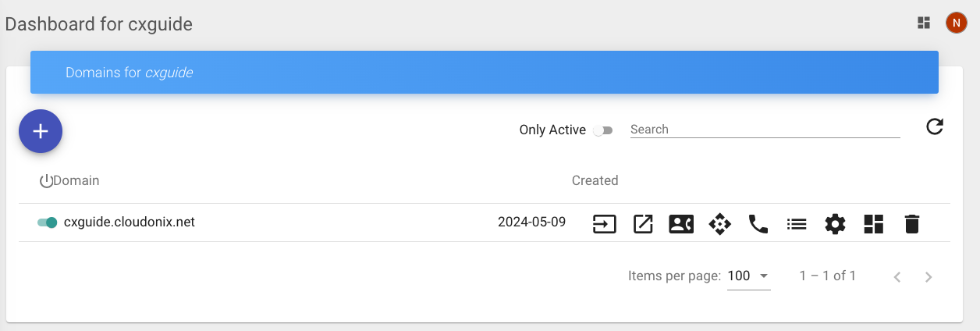This screenshot has width=980, height=331.
Task: Click the four-diamond routing icon
Action: point(719,224)
